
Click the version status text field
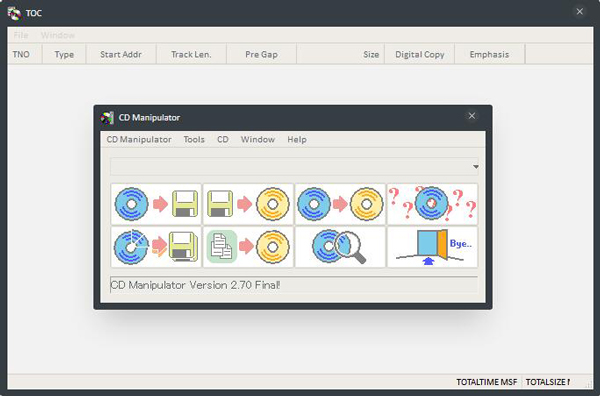[293, 285]
